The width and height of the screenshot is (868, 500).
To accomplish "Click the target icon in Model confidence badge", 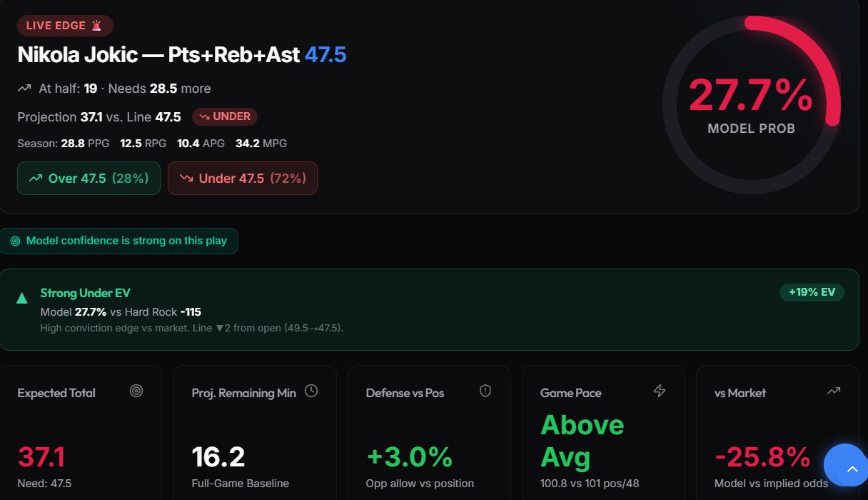I will [16, 241].
